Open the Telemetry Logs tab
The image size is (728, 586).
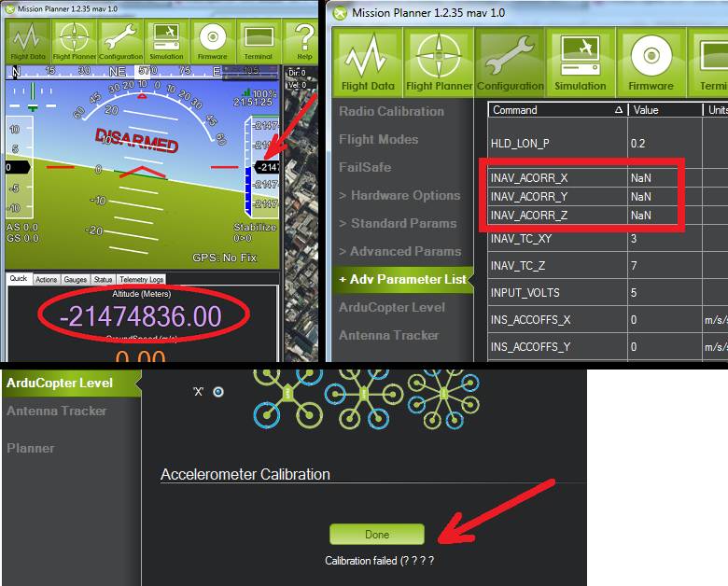[x=141, y=279]
